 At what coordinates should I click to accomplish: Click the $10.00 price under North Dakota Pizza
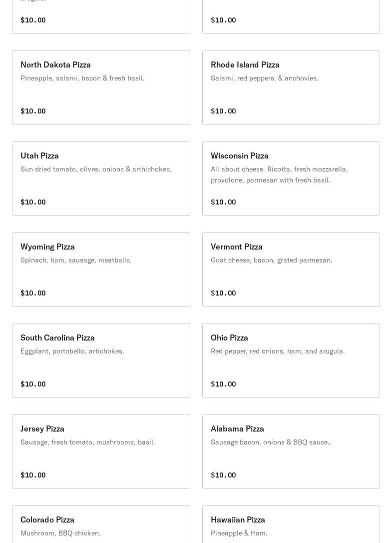tap(33, 111)
